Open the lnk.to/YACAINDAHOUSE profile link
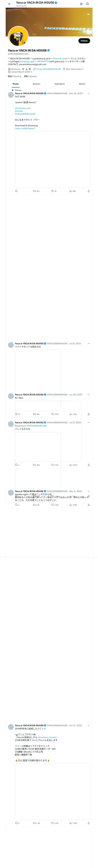 [x=48, y=69]
